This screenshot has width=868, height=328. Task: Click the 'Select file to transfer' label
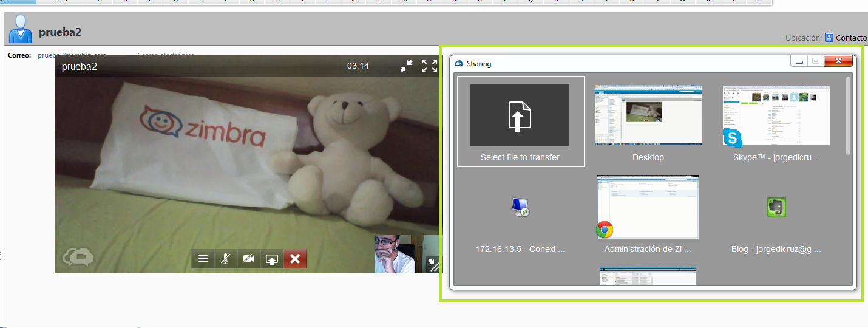(520, 157)
